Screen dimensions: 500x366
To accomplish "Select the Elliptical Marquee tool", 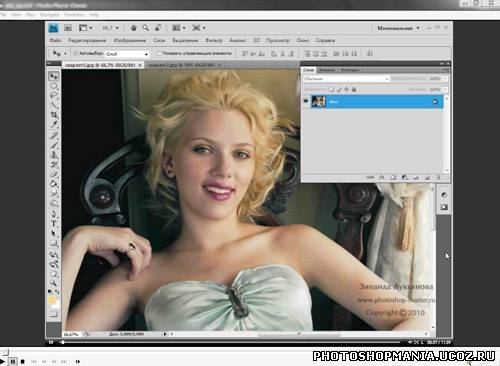I will click(x=53, y=86).
